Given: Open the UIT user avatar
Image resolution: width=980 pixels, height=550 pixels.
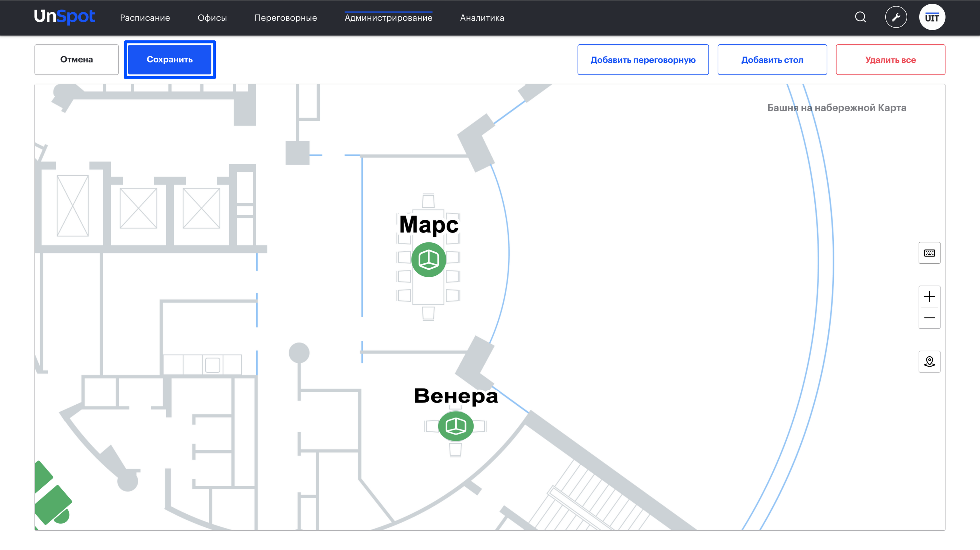Looking at the screenshot, I should click(932, 17).
